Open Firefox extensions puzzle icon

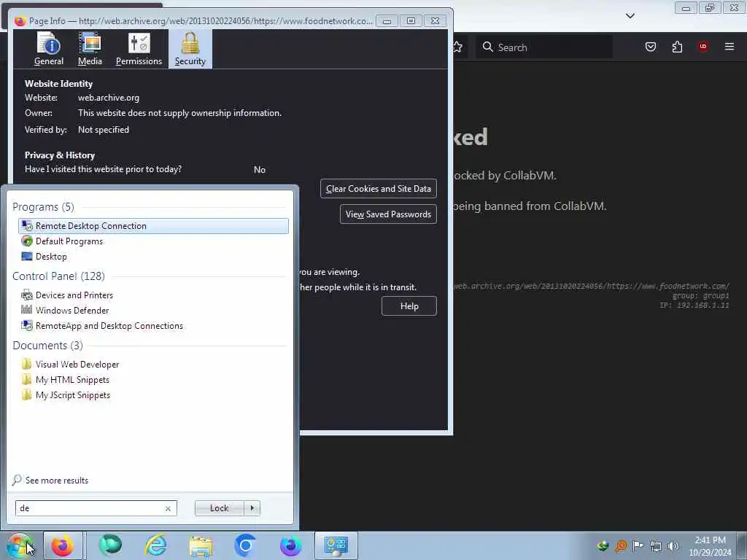tap(677, 47)
